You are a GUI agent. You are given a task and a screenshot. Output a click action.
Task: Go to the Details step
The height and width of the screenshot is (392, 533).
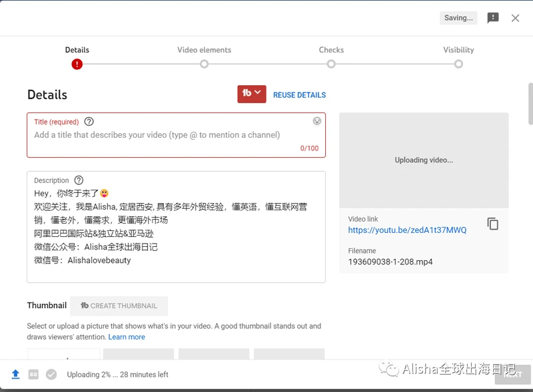[x=77, y=64]
